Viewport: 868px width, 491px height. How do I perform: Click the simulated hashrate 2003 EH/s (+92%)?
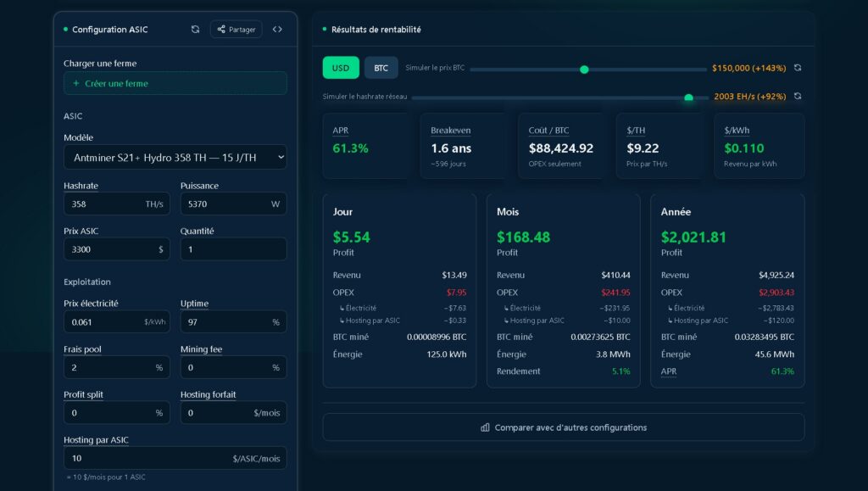(x=750, y=97)
